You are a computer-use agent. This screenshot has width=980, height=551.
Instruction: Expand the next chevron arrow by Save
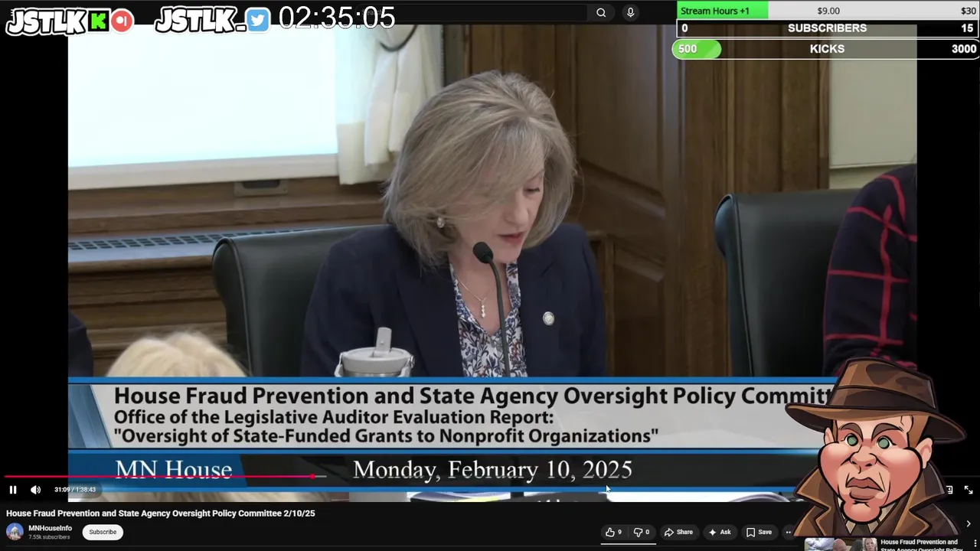point(968,524)
